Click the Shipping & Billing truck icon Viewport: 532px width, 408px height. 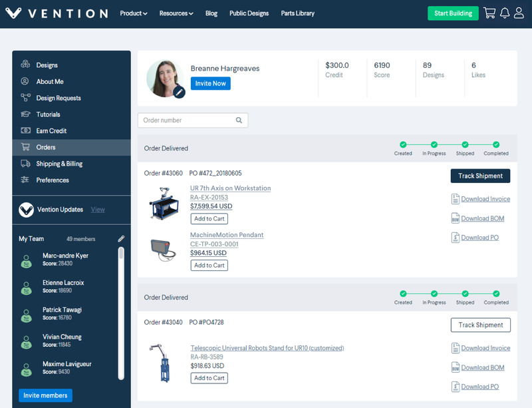[25, 164]
